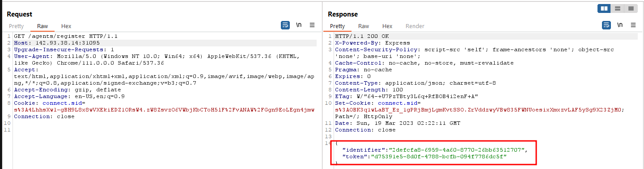Toggle show non-printable chars in Response panel
The width and height of the screenshot is (644, 169).
point(620,25)
